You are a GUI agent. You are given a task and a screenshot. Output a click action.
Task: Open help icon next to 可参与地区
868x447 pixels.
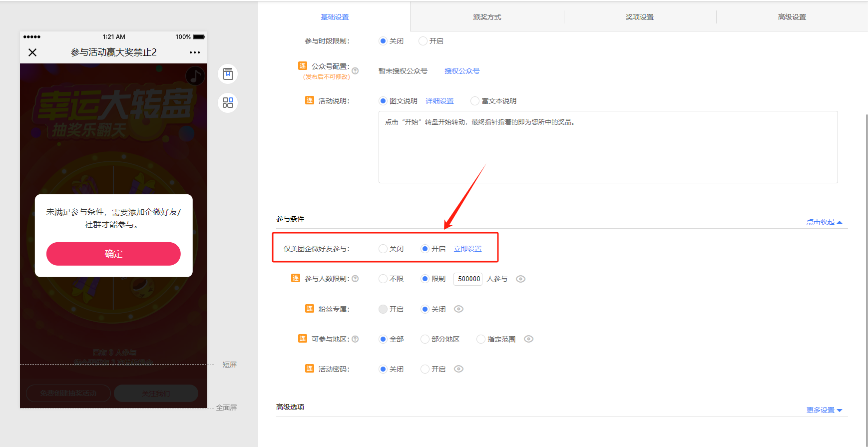tap(355, 339)
